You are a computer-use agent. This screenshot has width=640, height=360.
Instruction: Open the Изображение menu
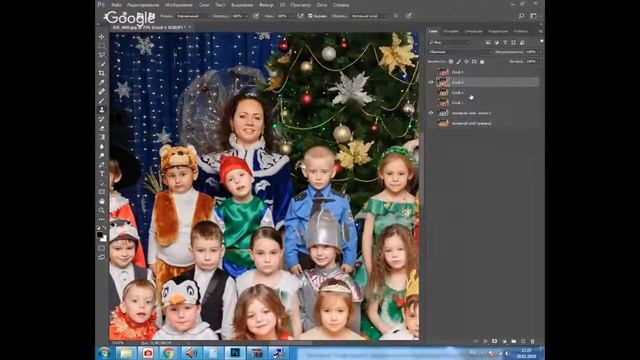click(x=179, y=5)
